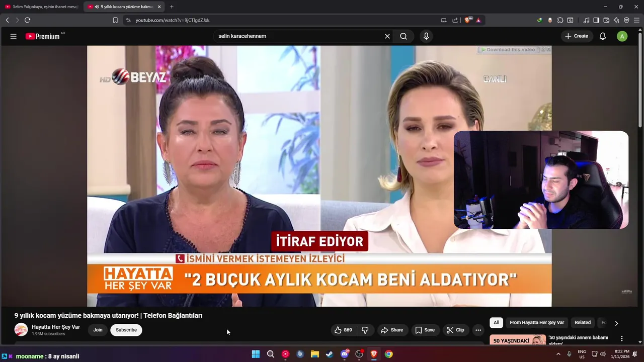Clear the search text with the X
The image size is (644, 362).
point(387,36)
